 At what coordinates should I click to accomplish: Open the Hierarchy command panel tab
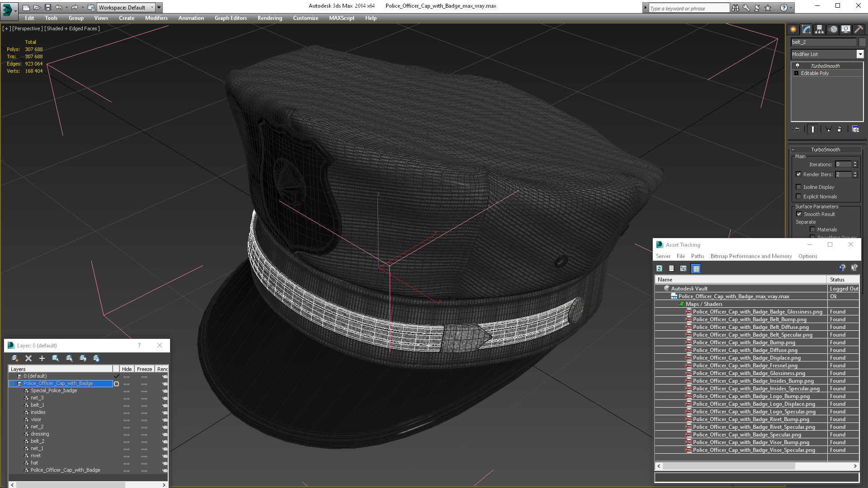pyautogui.click(x=819, y=29)
